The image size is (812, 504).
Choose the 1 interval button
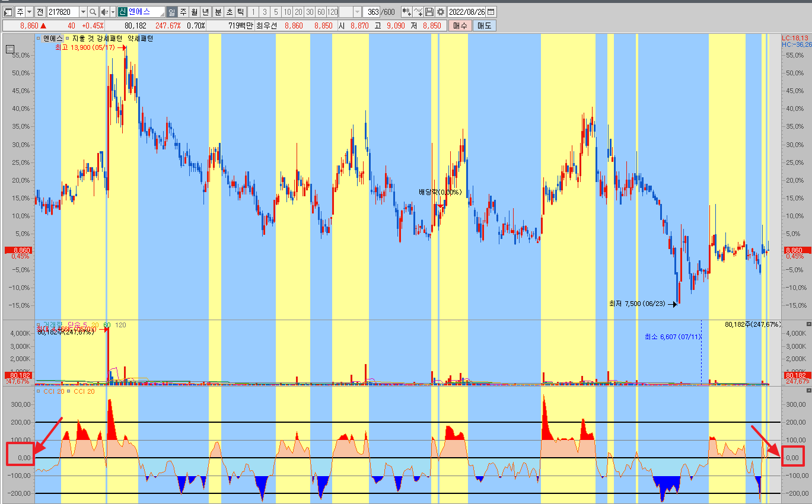pyautogui.click(x=253, y=12)
